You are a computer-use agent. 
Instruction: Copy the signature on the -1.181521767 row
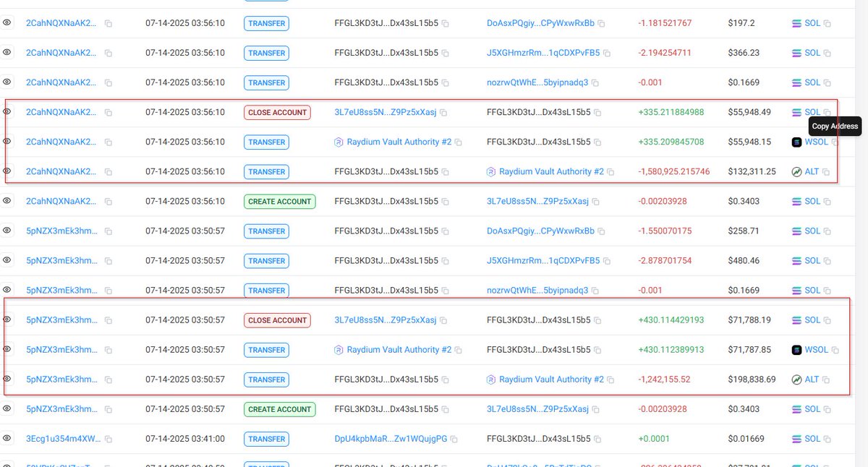[109, 24]
